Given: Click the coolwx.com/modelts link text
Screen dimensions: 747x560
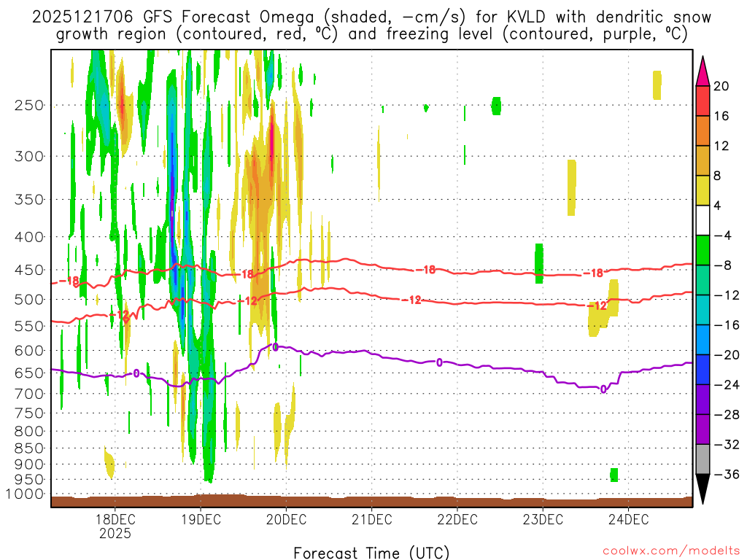Looking at the screenshot, I should click(x=671, y=551).
